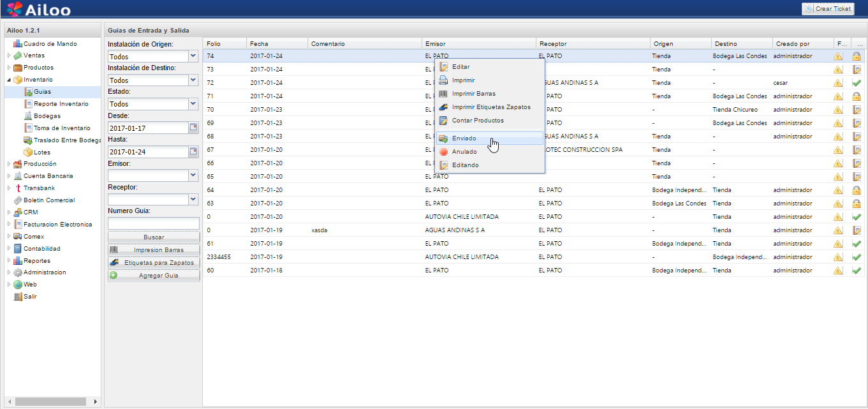
Task: Click Etiquetas para Zapatos button
Action: [x=154, y=263]
